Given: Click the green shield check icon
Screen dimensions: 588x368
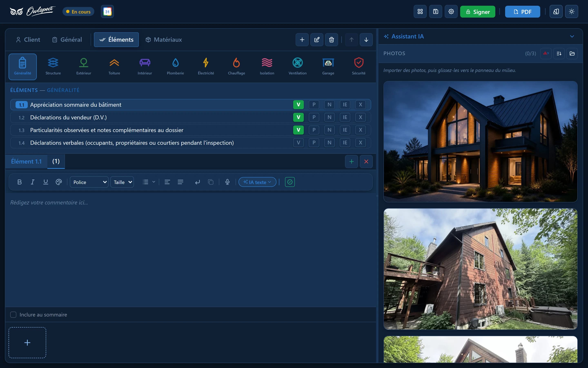Looking at the screenshot, I should click(x=290, y=182).
